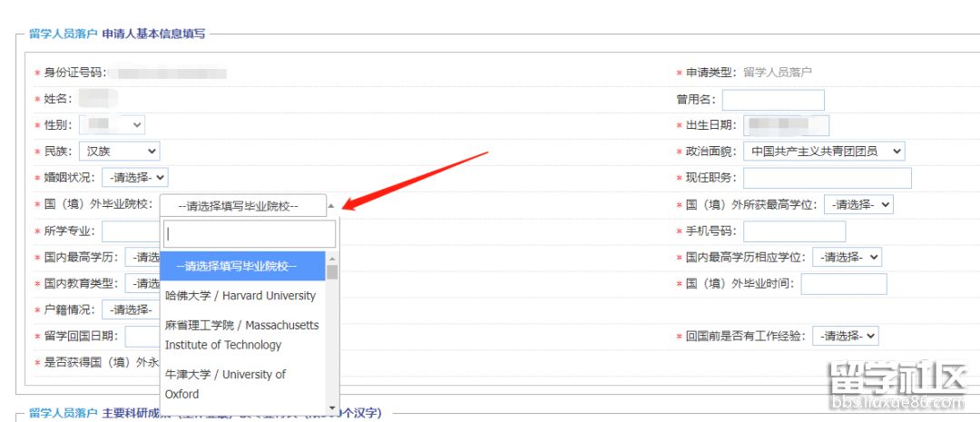Viewport: 980px width, 422px height.
Task: Click the 现任职务 current position field
Action: (x=827, y=178)
